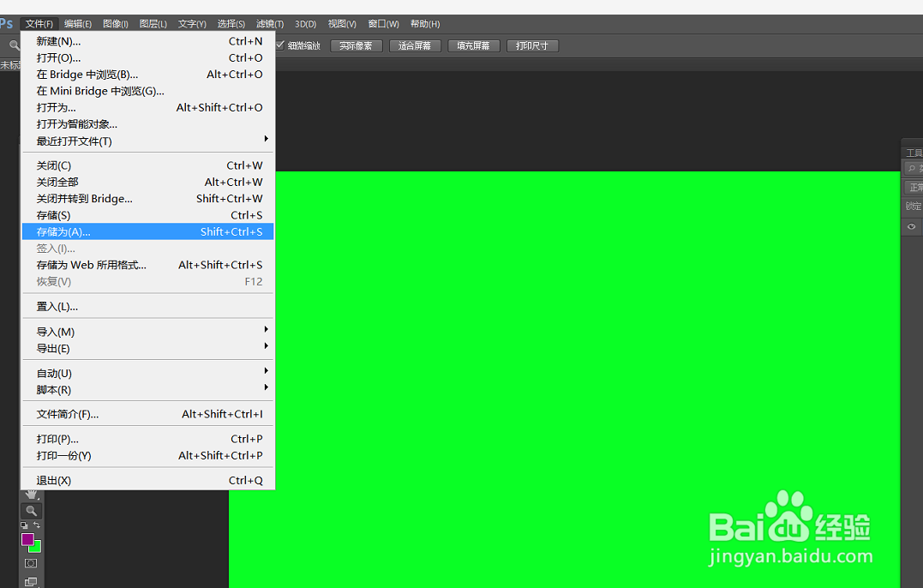The image size is (923, 588).
Task: Choose 退出(X) menu entry
Action: coord(147,480)
